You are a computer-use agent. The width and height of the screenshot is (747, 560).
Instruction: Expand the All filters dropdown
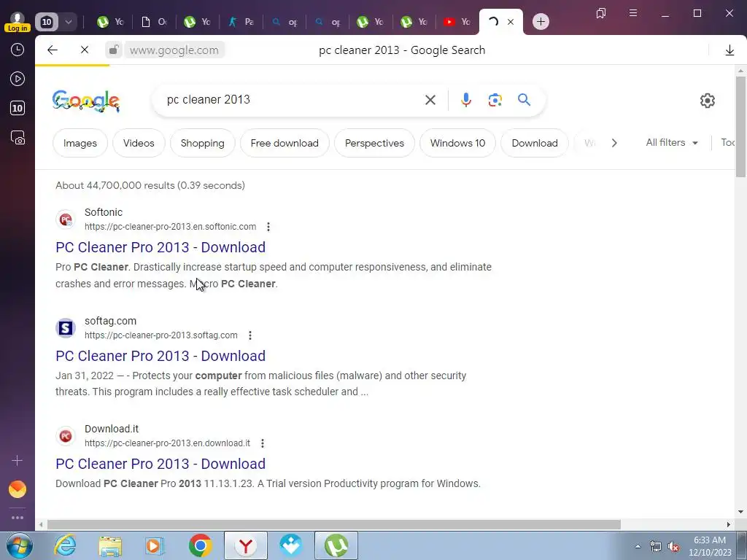click(672, 142)
